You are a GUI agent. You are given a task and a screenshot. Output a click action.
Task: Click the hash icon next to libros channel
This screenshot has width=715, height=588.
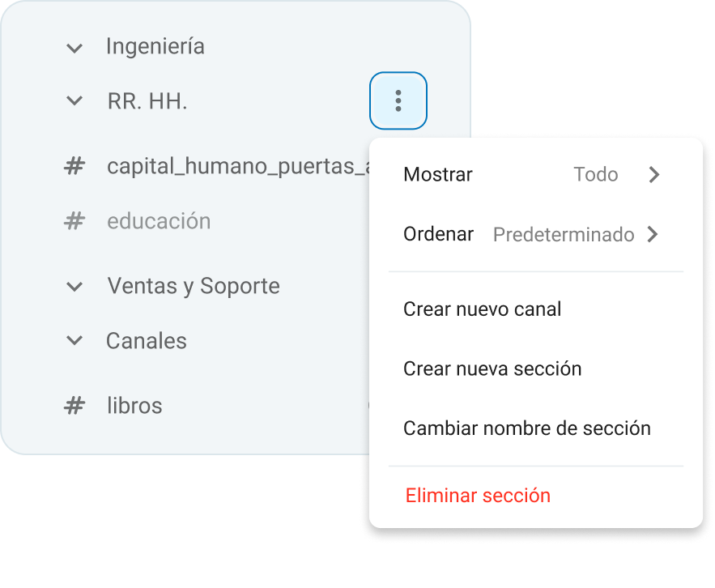coord(74,405)
